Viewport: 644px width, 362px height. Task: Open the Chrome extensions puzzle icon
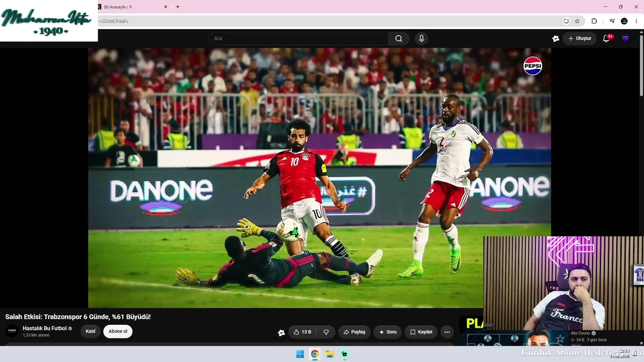(x=594, y=21)
